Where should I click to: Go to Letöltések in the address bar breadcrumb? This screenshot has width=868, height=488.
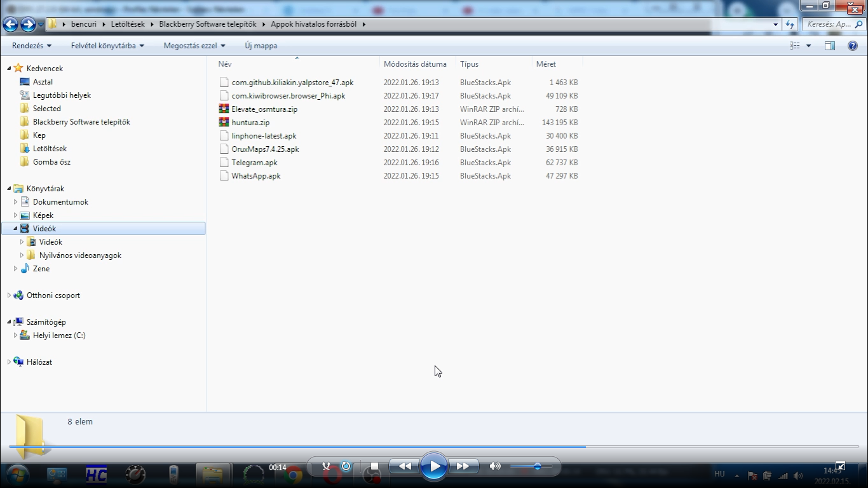[x=128, y=24]
